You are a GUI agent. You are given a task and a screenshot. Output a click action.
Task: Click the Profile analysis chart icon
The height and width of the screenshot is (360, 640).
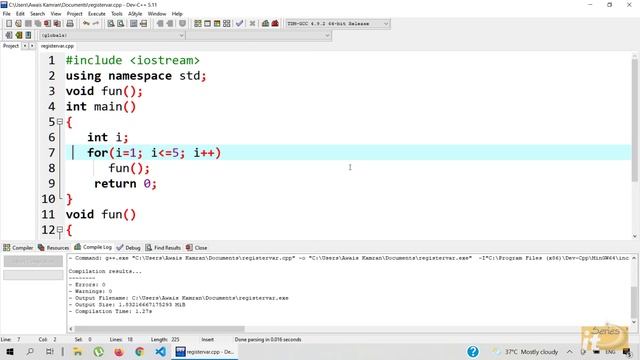coord(265,24)
